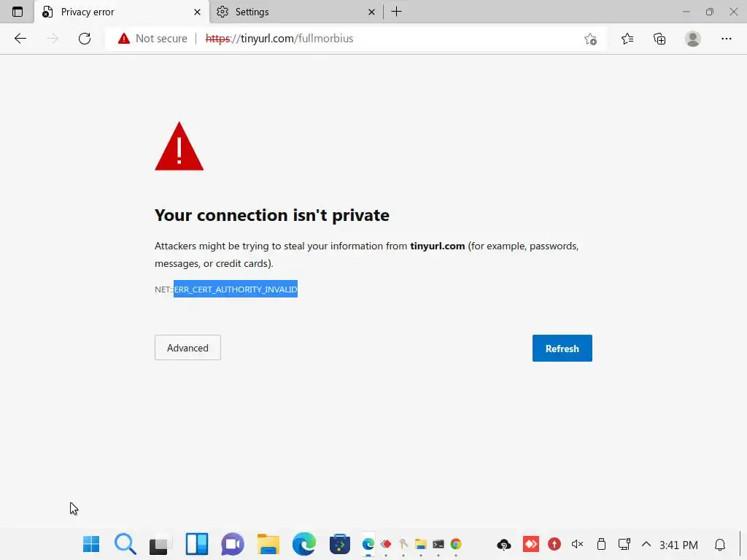Viewport: 747px width, 560px height.
Task: Expand the hidden tray icons chevron
Action: click(646, 544)
